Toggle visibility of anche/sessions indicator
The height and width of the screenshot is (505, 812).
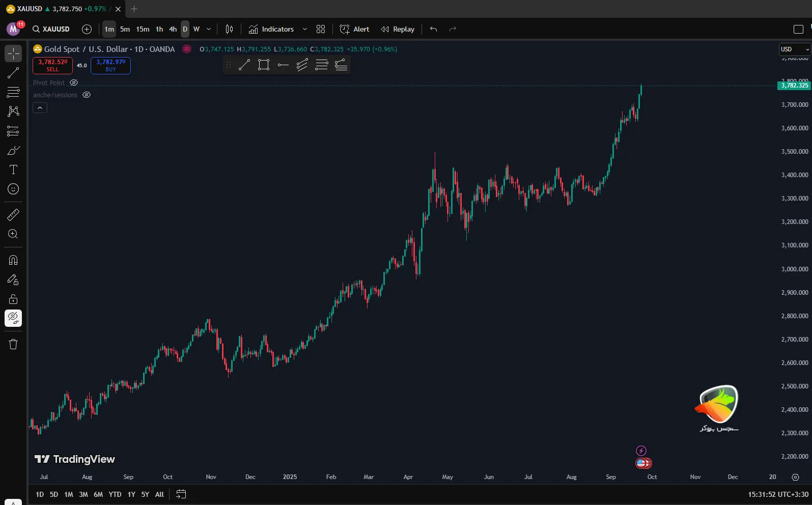click(87, 95)
